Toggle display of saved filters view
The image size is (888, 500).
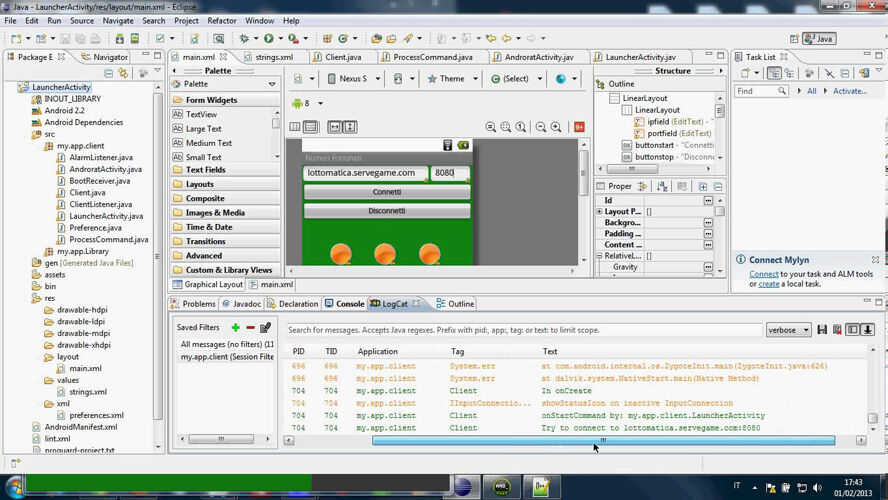pyautogui.click(x=852, y=330)
